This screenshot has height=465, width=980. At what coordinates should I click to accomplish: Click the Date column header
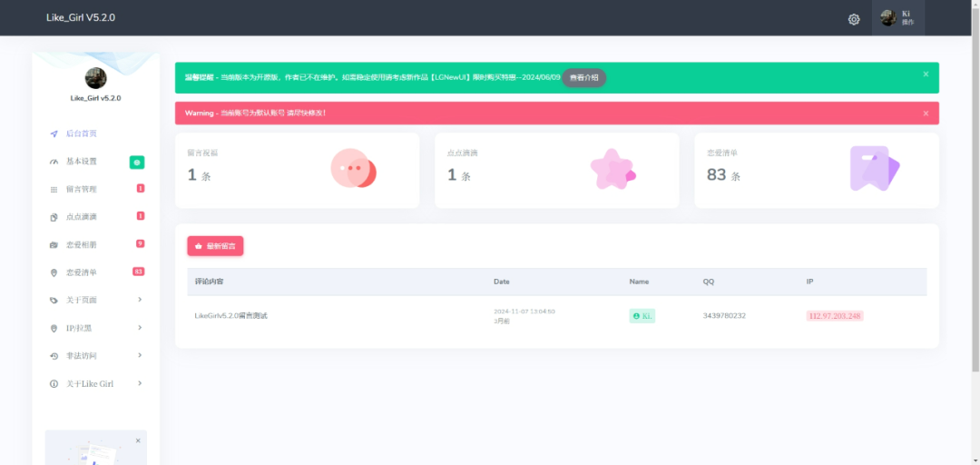[501, 282]
